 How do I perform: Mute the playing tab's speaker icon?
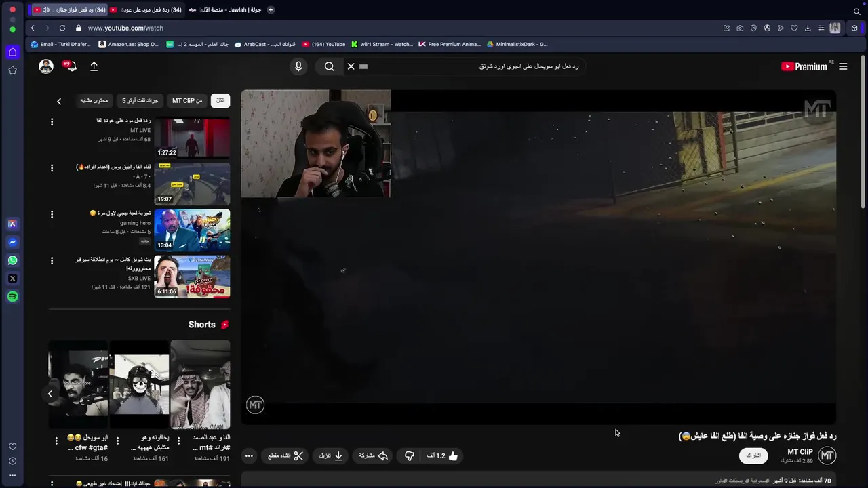[x=45, y=10]
